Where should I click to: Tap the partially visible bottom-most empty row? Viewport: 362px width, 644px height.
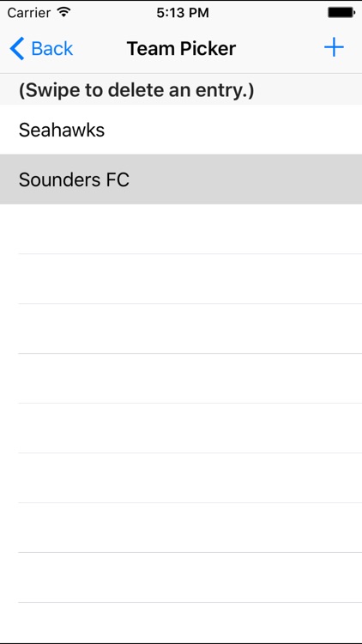pos(181,623)
